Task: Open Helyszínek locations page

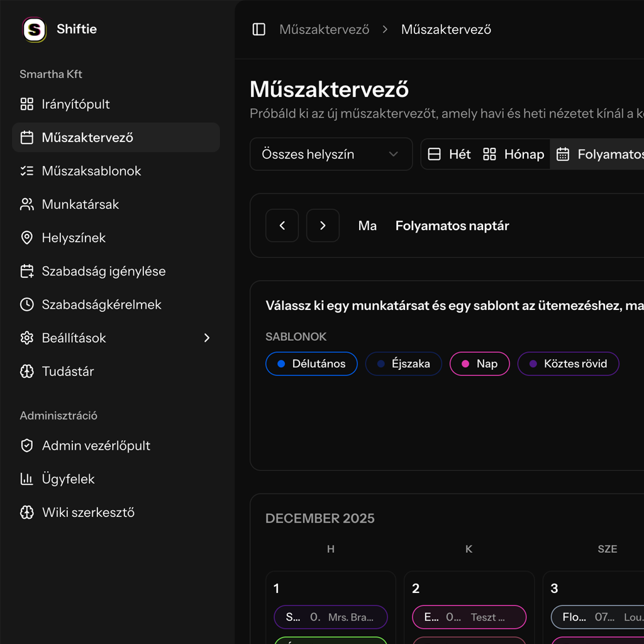Action: click(x=74, y=238)
